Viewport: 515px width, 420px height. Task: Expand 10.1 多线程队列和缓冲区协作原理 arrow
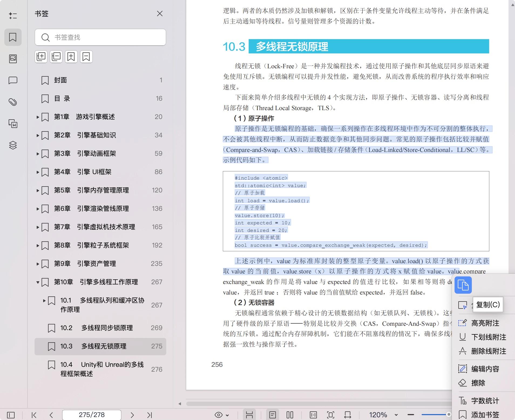[x=44, y=301]
